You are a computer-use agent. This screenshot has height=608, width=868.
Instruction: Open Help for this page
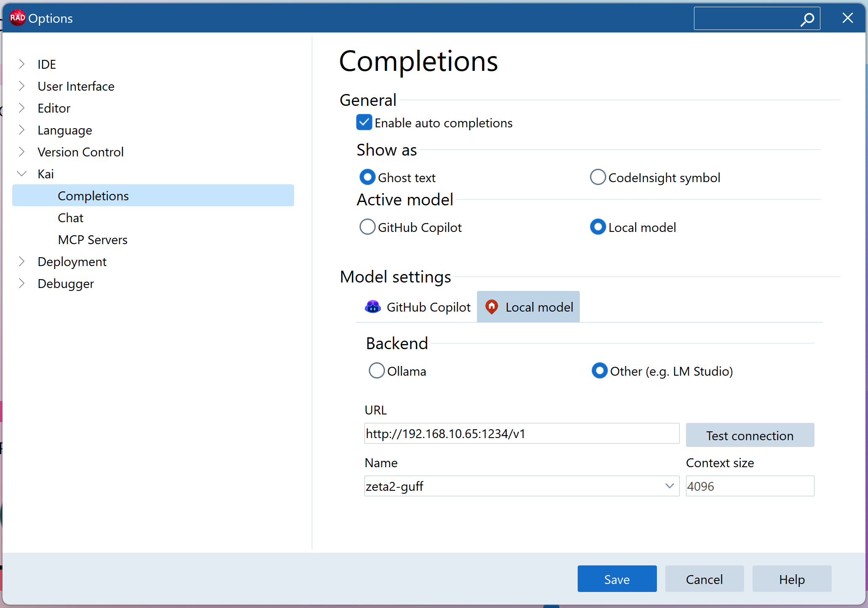coord(792,579)
